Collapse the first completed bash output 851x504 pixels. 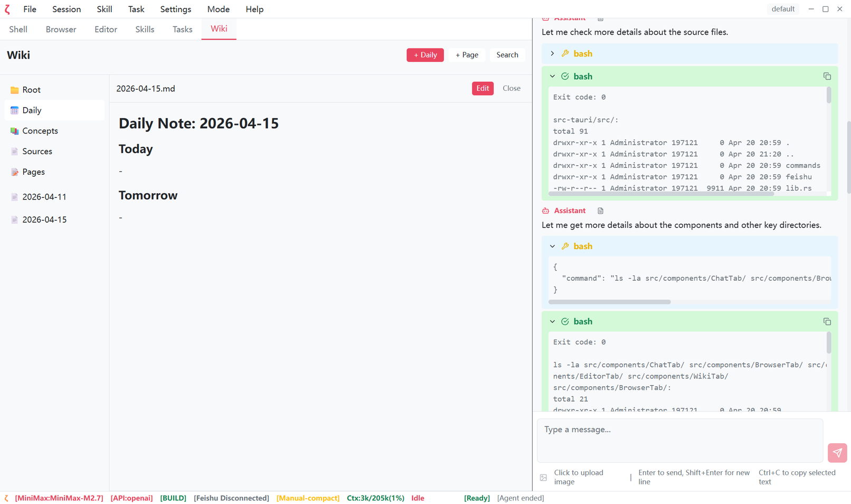[552, 76]
